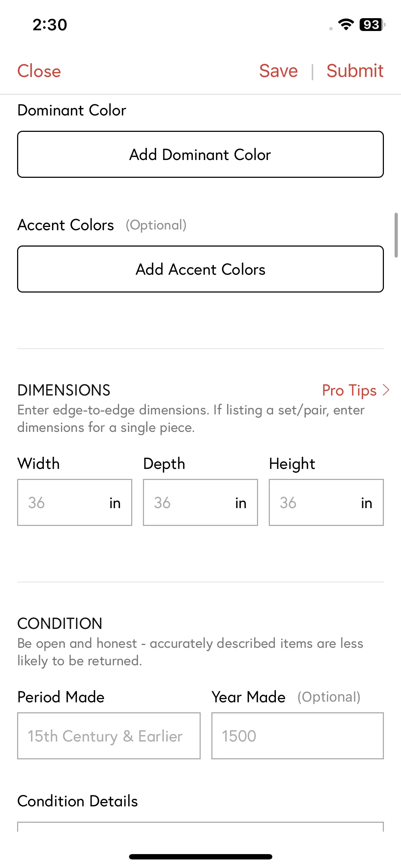Screen dimensions: 401x868
Task: Open the Period Made dropdown
Action: coord(109,736)
